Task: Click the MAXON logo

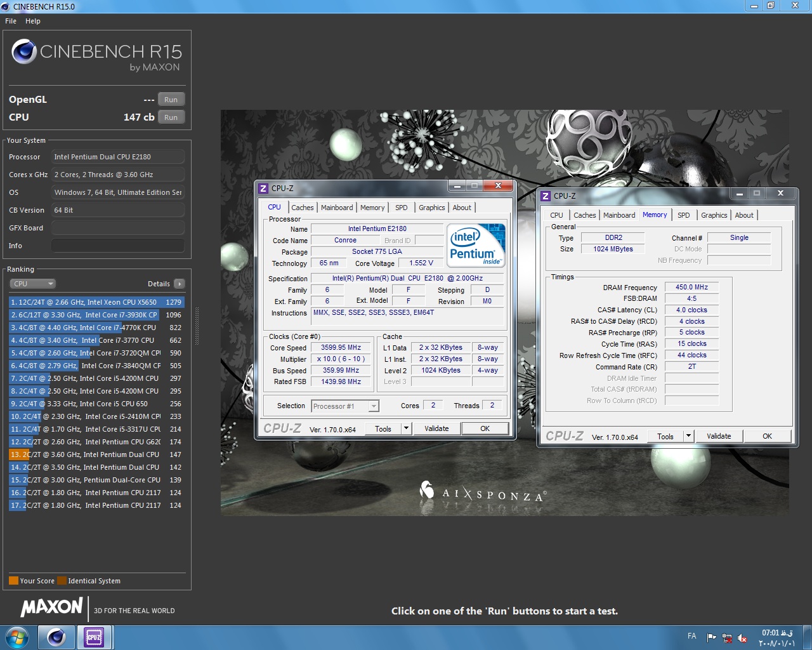Action: pos(51,607)
